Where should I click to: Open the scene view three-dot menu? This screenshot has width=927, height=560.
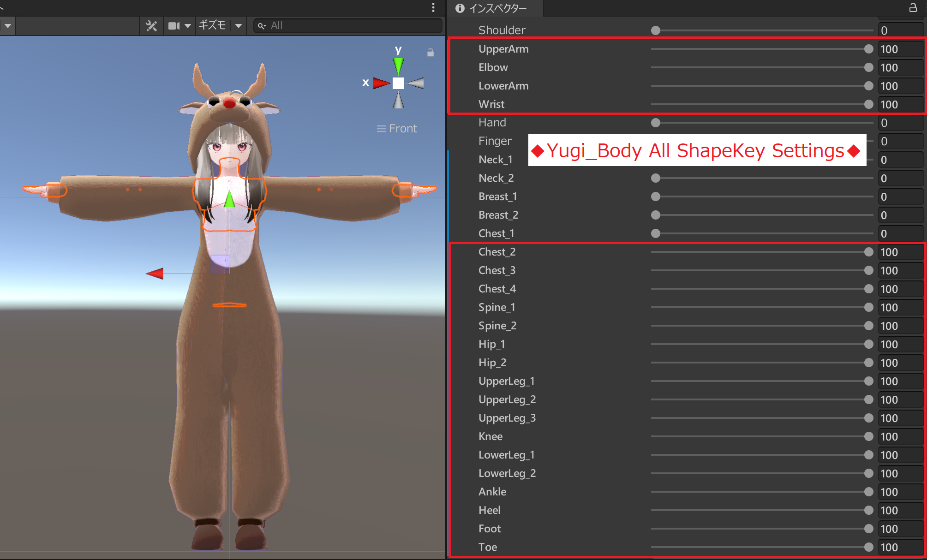pos(433,7)
